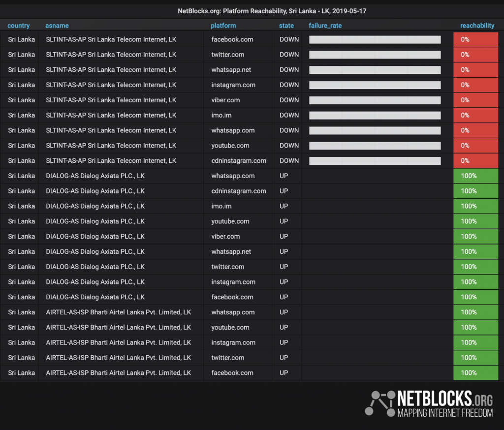Click whatsapp.com in the Airtel rows

point(233,312)
